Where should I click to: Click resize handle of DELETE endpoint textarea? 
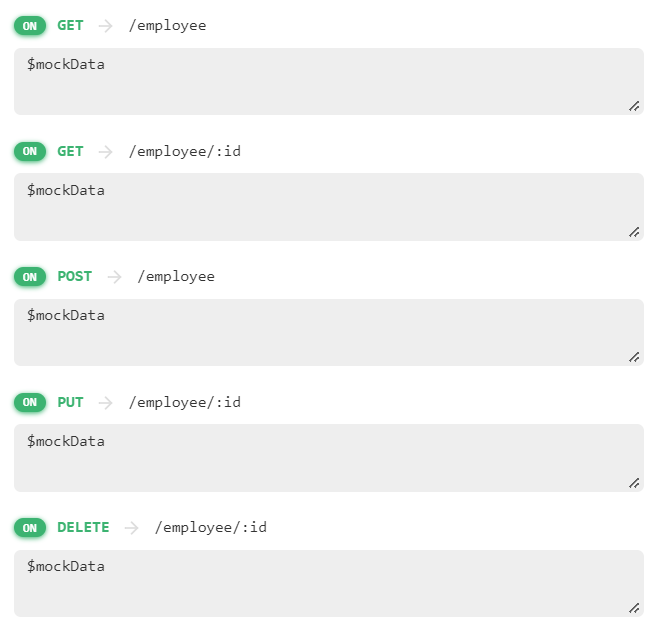[x=634, y=608]
